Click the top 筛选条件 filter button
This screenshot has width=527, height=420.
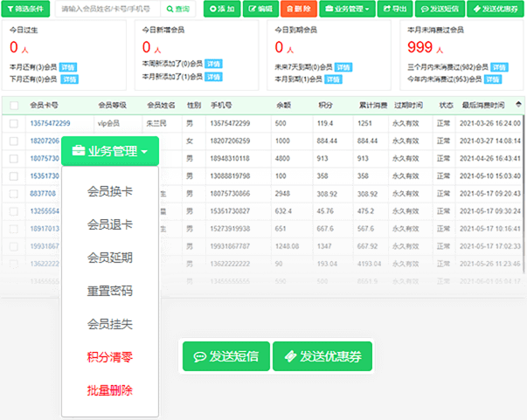pos(26,9)
